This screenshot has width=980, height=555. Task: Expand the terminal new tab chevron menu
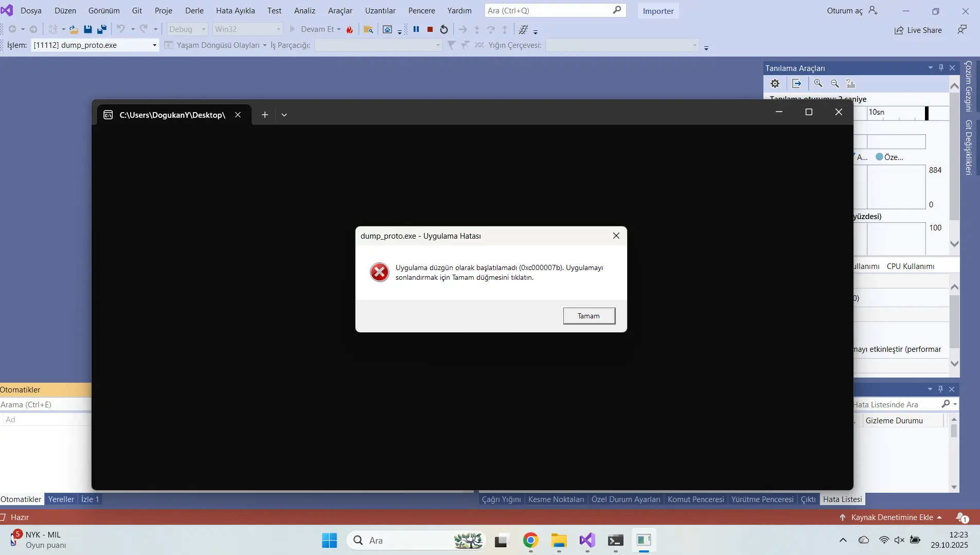click(x=284, y=115)
